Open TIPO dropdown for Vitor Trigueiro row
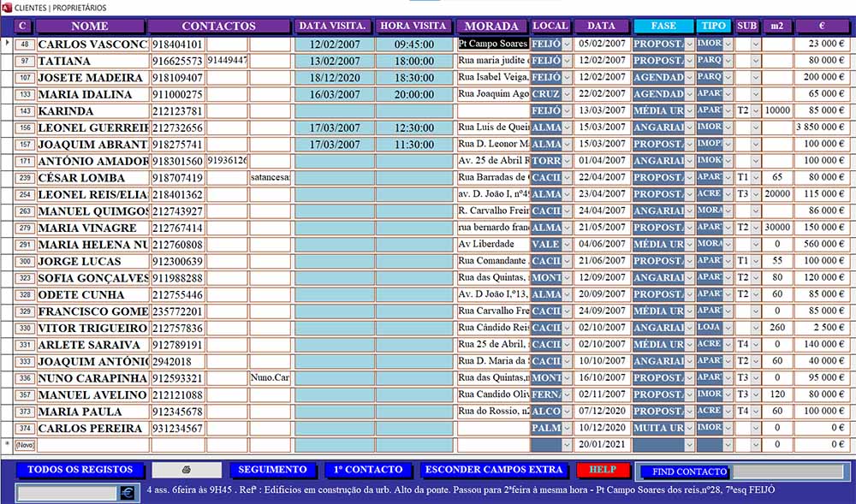The image size is (856, 504). tap(728, 328)
